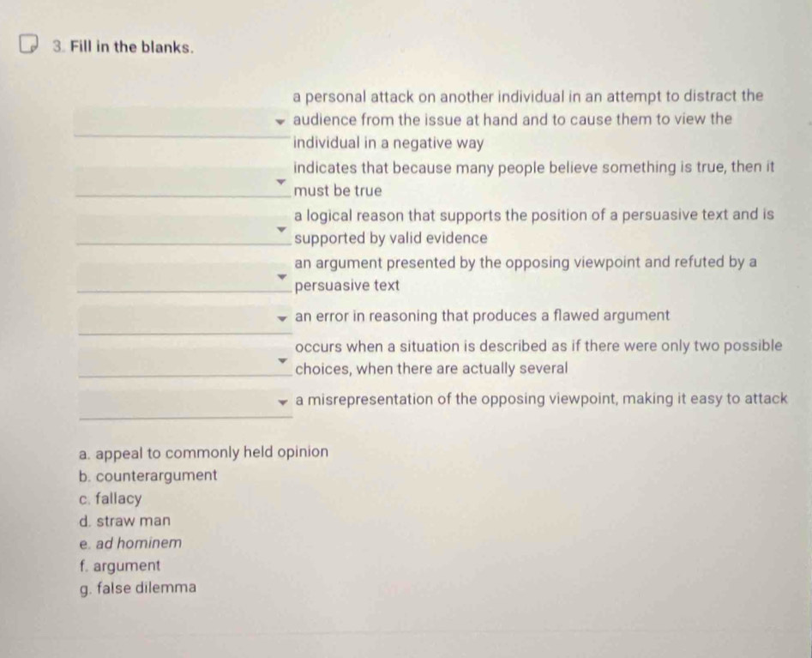Image resolution: width=812 pixels, height=658 pixels.
Task: Click option b. counterargument
Action: tap(148, 475)
